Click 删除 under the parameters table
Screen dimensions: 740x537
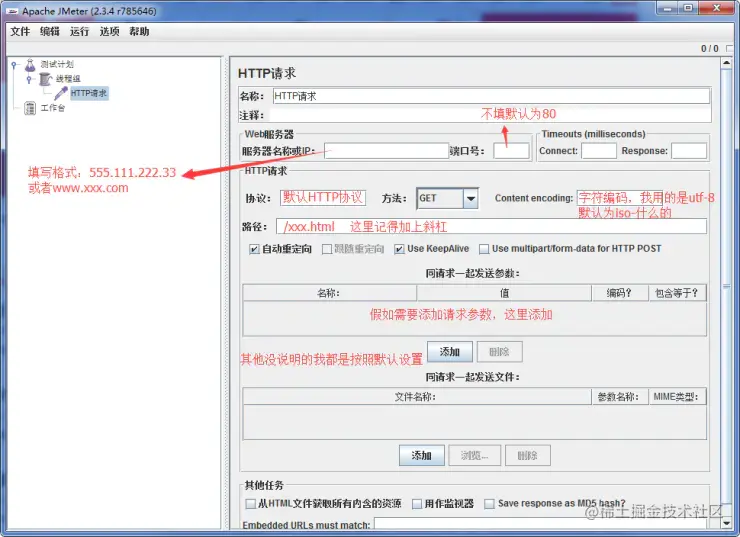click(x=499, y=352)
